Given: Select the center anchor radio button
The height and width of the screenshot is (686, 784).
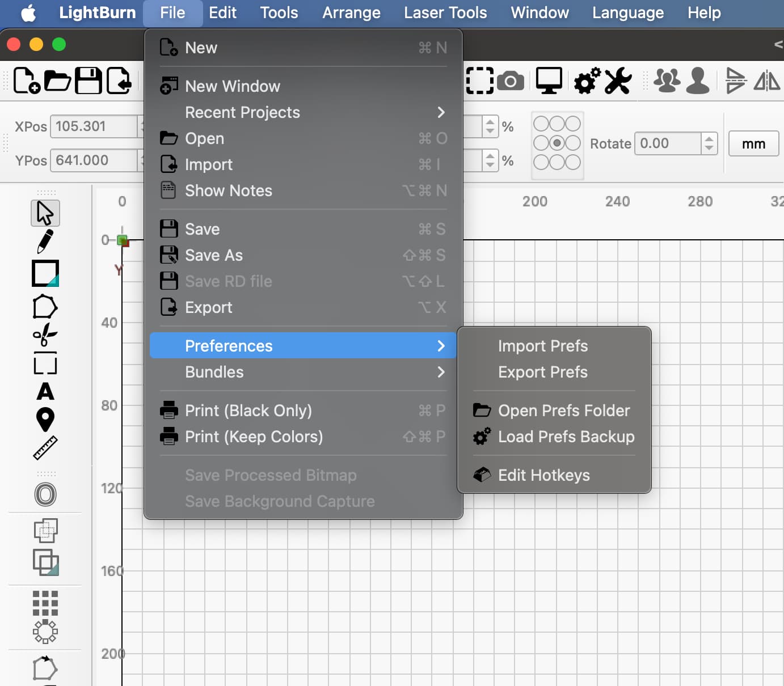Looking at the screenshot, I should (557, 143).
